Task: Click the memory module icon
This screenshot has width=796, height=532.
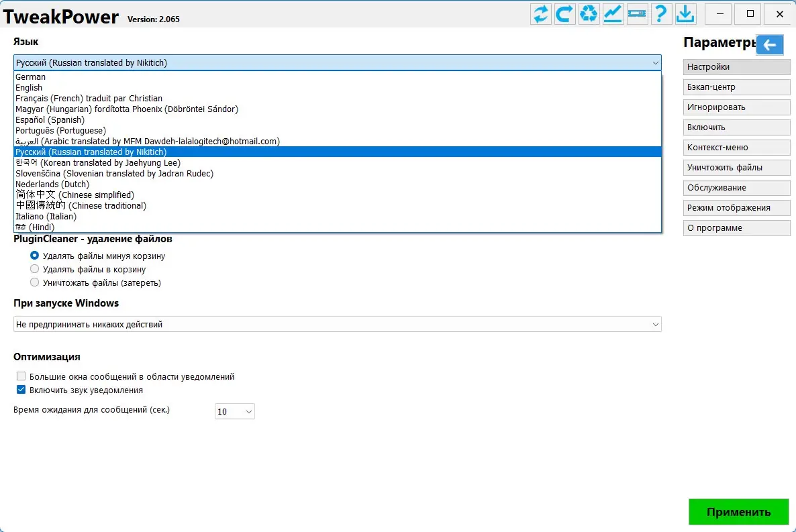Action: tap(637, 13)
